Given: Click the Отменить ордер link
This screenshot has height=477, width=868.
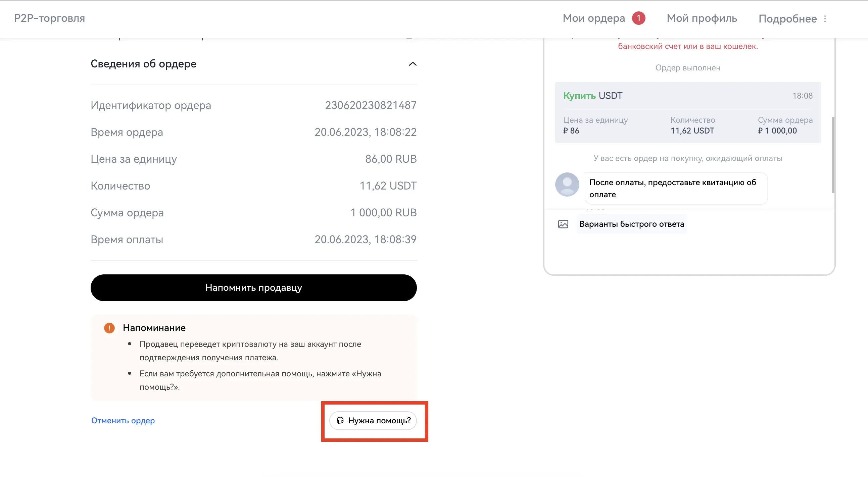Looking at the screenshot, I should pyautogui.click(x=123, y=421).
